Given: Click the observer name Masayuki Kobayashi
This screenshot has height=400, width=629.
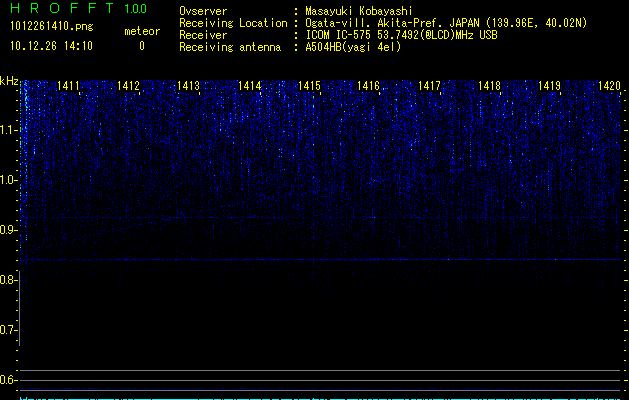Looking at the screenshot, I should [359, 11].
